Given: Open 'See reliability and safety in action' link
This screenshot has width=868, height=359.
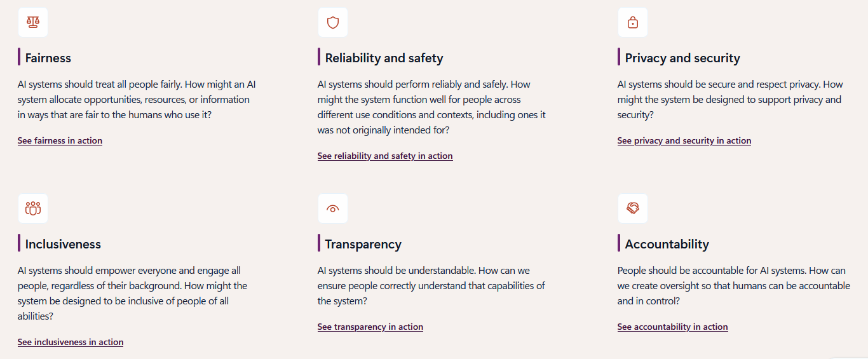Looking at the screenshot, I should (x=385, y=156).
